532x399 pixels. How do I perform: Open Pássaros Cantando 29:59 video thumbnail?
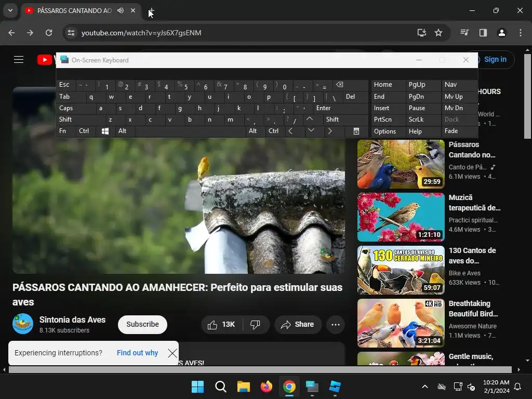click(x=401, y=164)
